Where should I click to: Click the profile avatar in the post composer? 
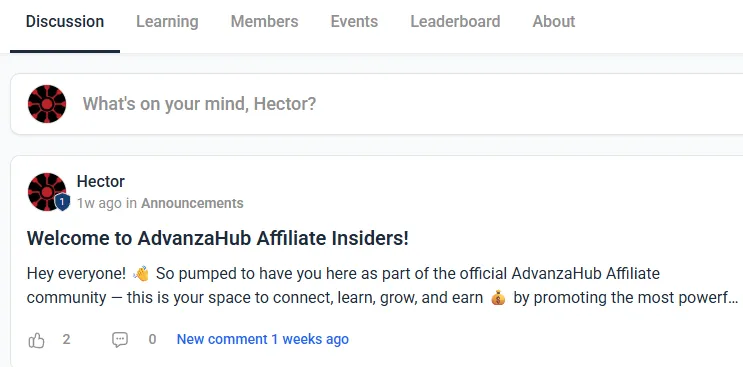click(47, 104)
